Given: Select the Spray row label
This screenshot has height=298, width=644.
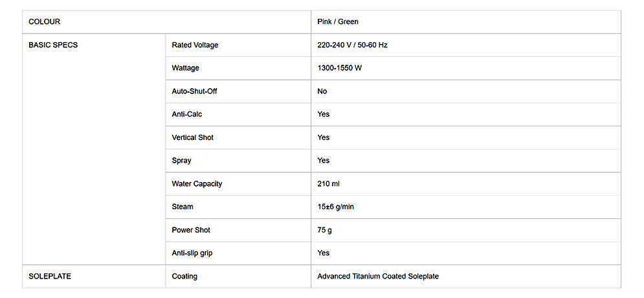Looking at the screenshot, I should point(181,161).
